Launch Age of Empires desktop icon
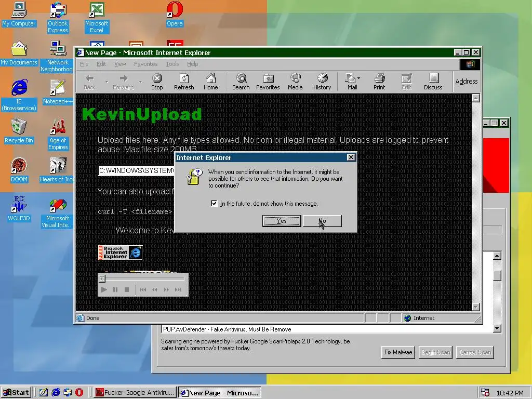This screenshot has height=399, width=532. pyautogui.click(x=58, y=135)
